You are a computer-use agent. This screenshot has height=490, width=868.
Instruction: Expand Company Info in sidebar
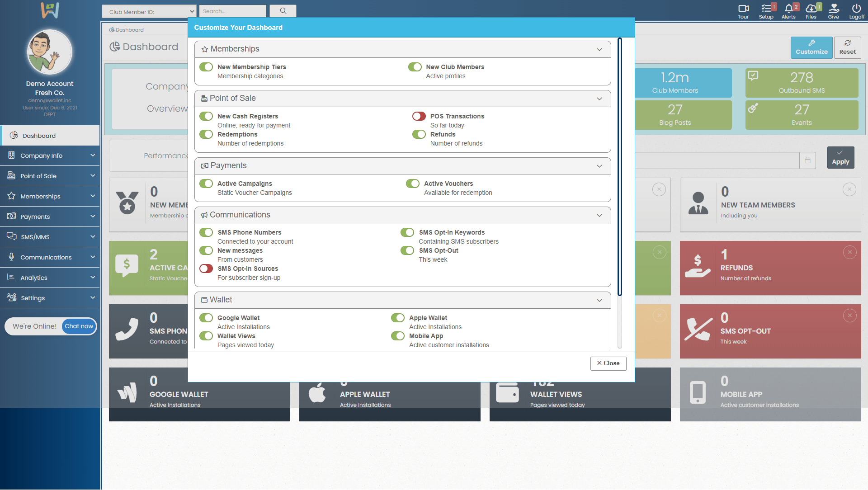pyautogui.click(x=50, y=155)
